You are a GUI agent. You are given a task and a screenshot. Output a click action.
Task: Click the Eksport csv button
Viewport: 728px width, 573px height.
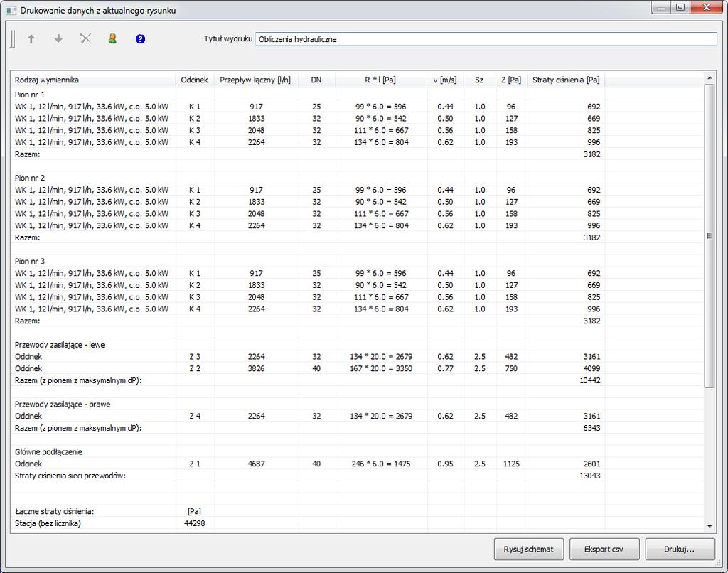(604, 550)
